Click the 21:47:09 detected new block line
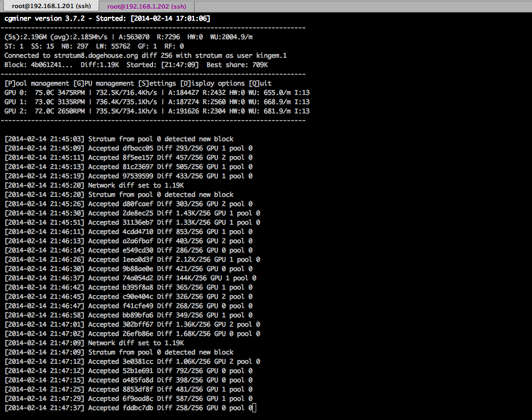This screenshot has height=420, width=532. coord(119,352)
